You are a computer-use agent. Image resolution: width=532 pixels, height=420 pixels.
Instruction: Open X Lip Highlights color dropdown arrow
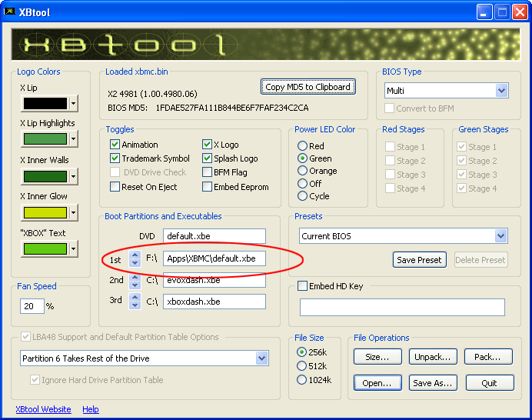[x=73, y=139]
